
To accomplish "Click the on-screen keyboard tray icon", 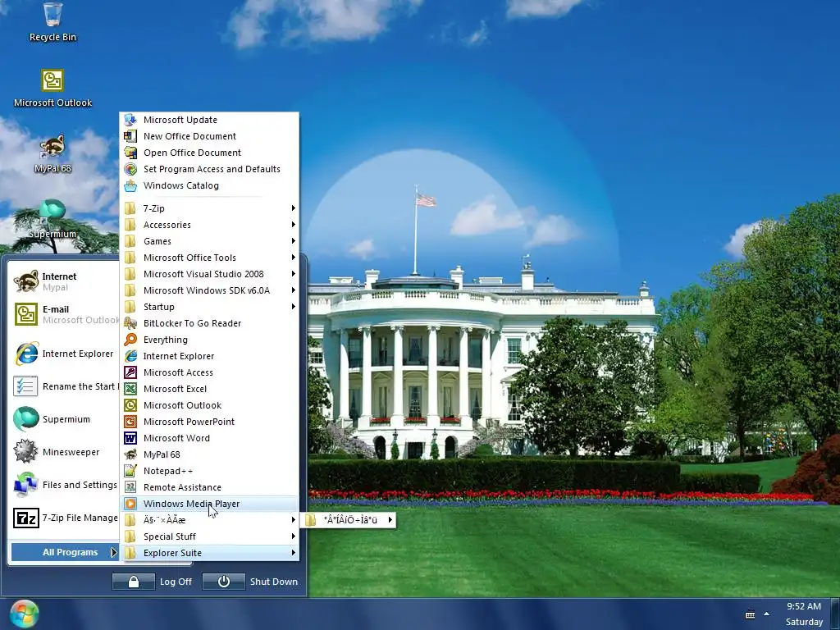I will pos(750,614).
